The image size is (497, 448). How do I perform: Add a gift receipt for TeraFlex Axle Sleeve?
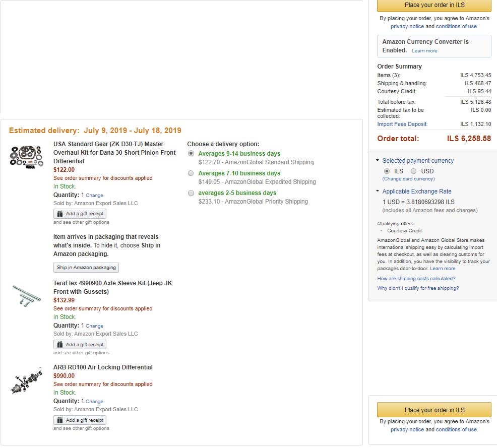[x=80, y=345]
